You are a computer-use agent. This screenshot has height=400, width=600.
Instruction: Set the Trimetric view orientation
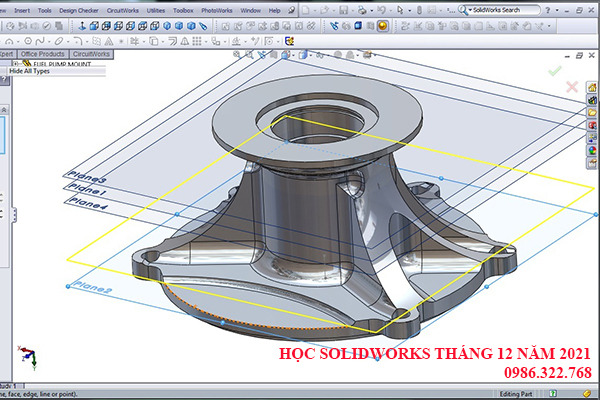pos(179,26)
